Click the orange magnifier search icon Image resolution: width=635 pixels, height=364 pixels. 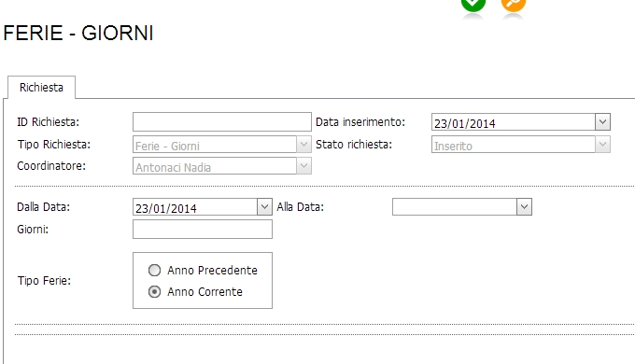513,5
